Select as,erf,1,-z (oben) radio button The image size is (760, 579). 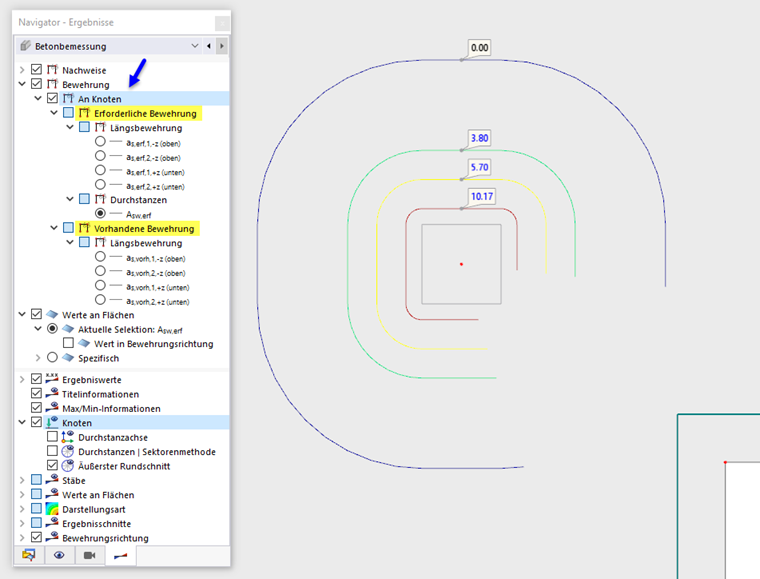(100, 141)
